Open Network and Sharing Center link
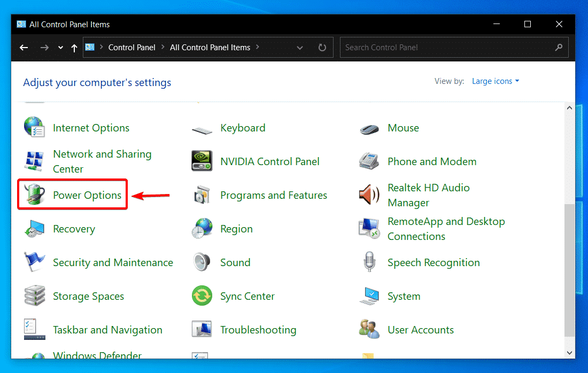The height and width of the screenshot is (373, 588). 103,161
